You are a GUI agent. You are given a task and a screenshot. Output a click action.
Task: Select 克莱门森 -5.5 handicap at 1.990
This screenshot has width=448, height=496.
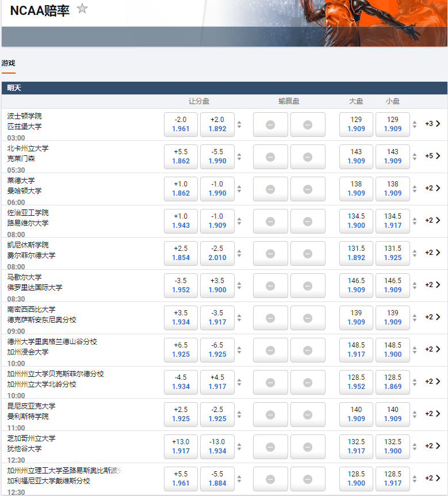point(217,157)
